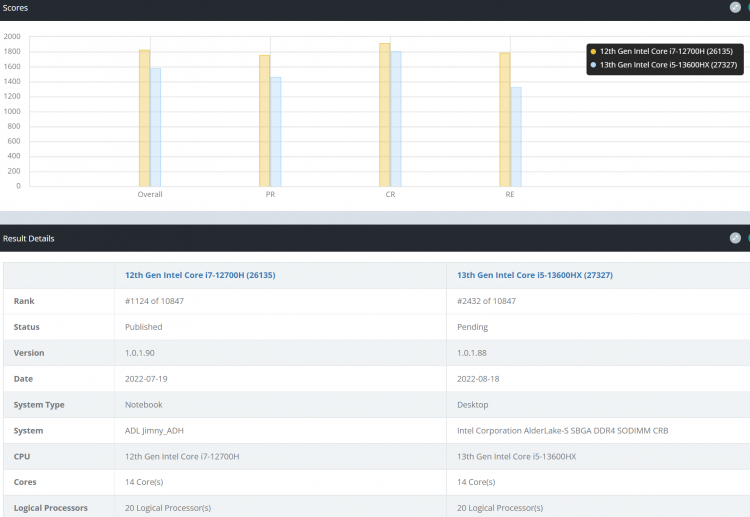Select the yellow Overall score bar
Image resolution: width=750 pixels, height=517 pixels.
click(144, 118)
